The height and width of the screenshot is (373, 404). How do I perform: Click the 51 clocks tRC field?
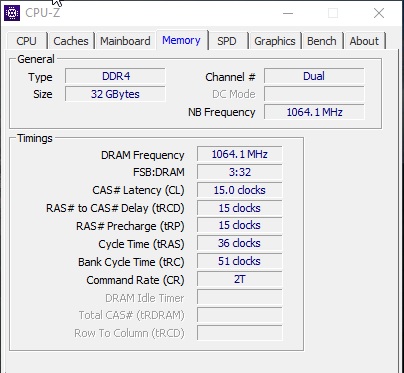click(239, 261)
